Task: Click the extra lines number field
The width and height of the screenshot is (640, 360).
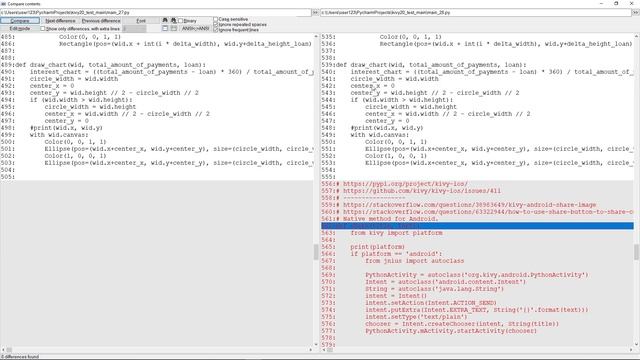Action: click(x=134, y=29)
